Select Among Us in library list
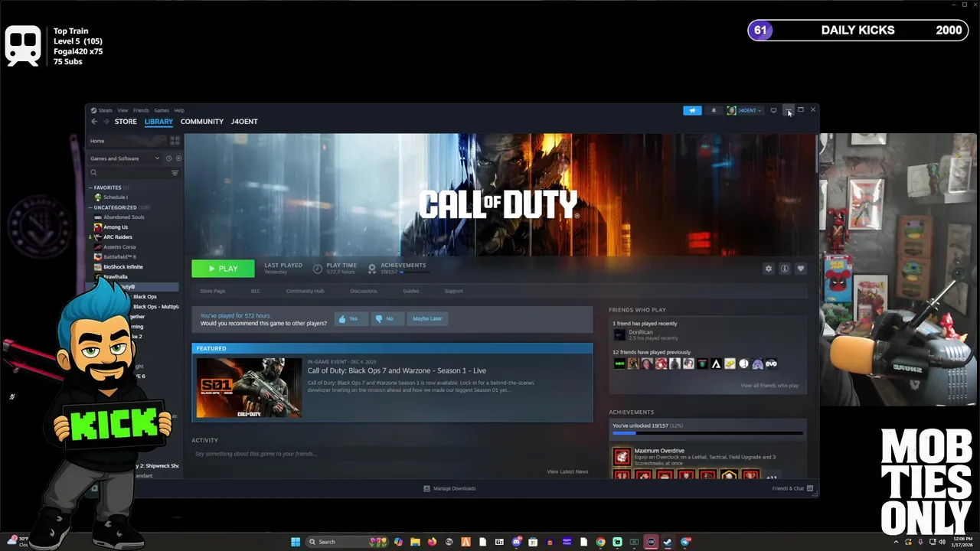 click(116, 227)
